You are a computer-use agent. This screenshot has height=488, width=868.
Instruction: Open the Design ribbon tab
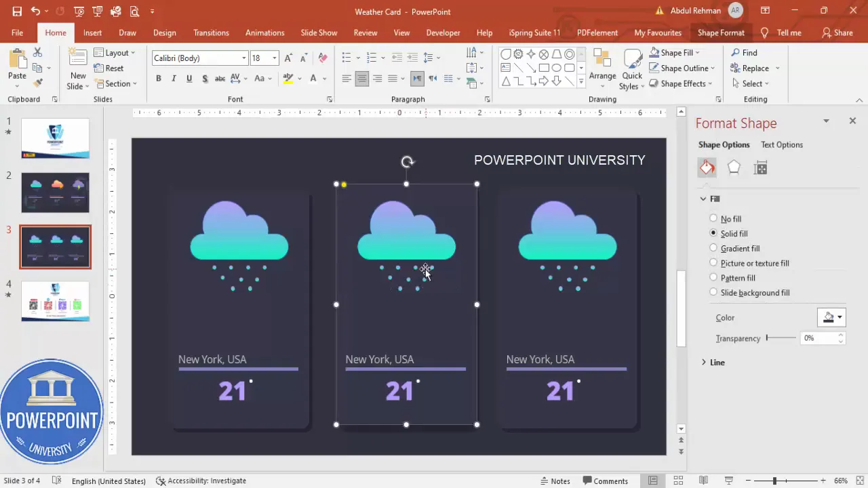[x=164, y=33]
